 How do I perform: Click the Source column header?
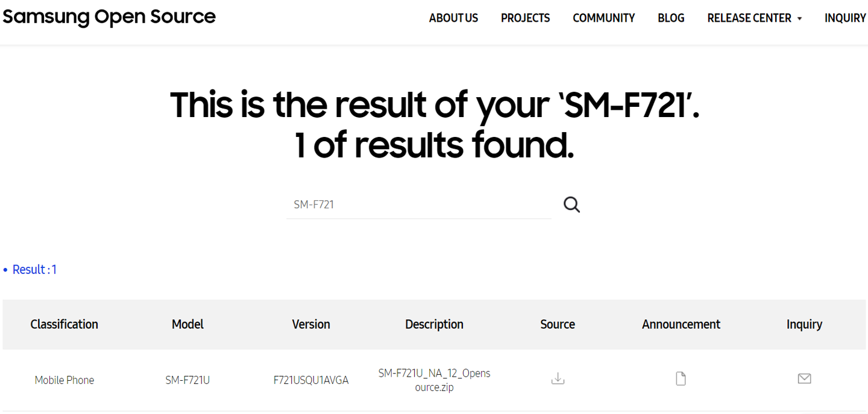pyautogui.click(x=558, y=324)
